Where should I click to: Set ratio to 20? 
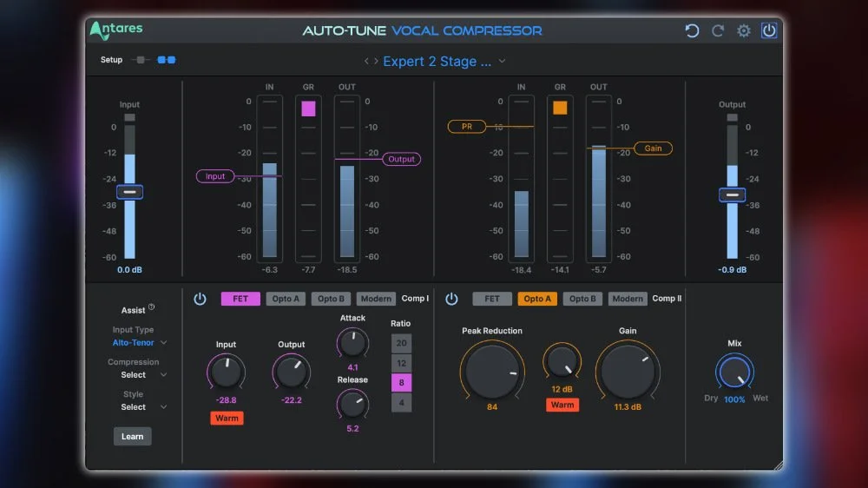(x=401, y=344)
